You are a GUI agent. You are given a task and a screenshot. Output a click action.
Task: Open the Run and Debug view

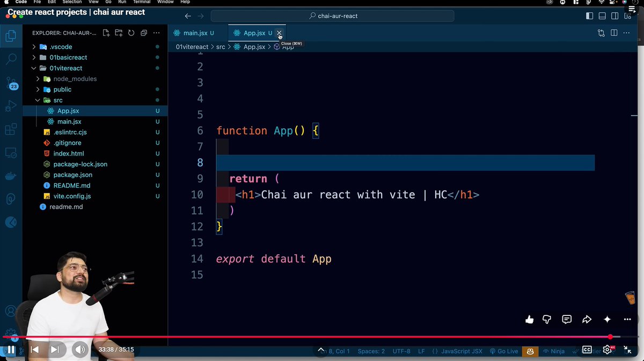pyautogui.click(x=11, y=106)
